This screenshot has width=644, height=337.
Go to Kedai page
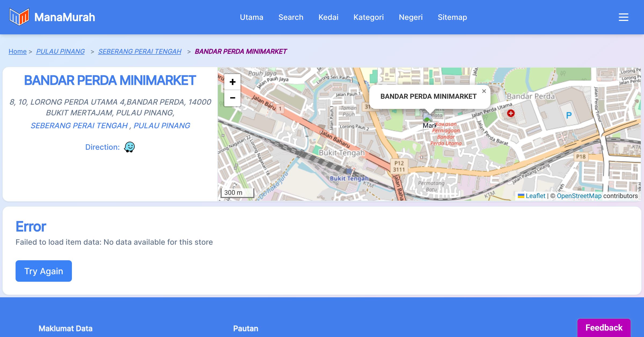(x=328, y=17)
